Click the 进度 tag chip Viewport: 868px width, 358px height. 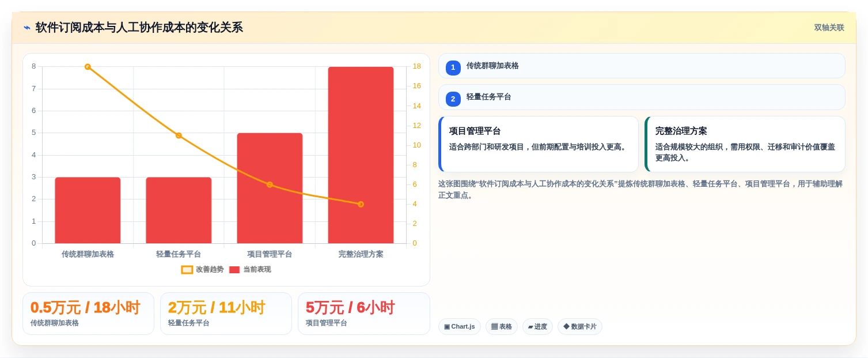537,327
